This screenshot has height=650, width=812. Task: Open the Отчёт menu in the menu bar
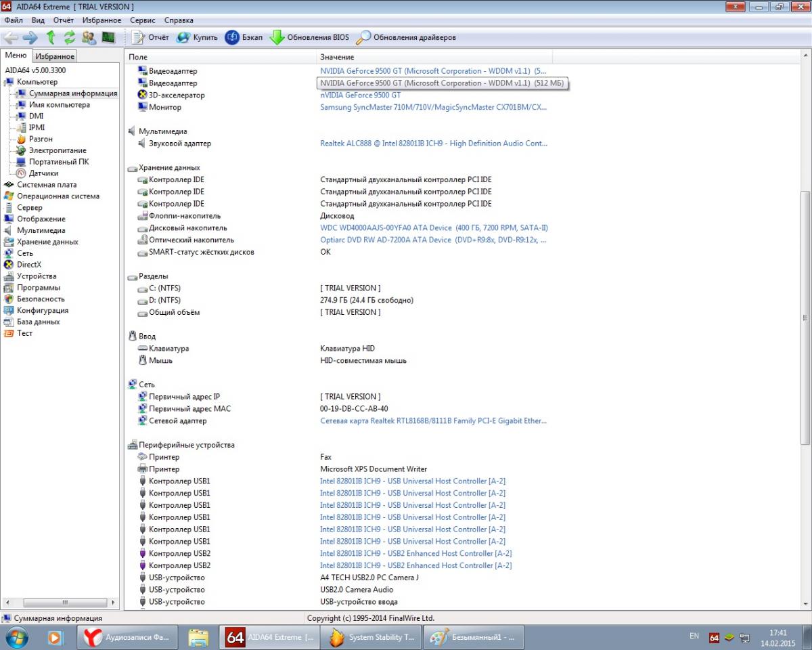64,20
